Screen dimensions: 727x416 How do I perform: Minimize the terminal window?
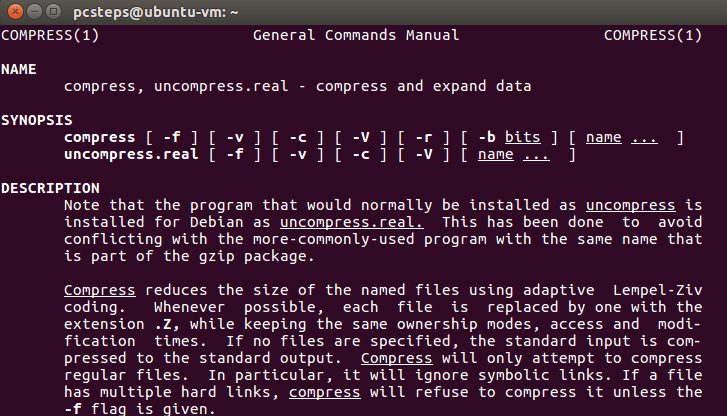[x=34, y=11]
